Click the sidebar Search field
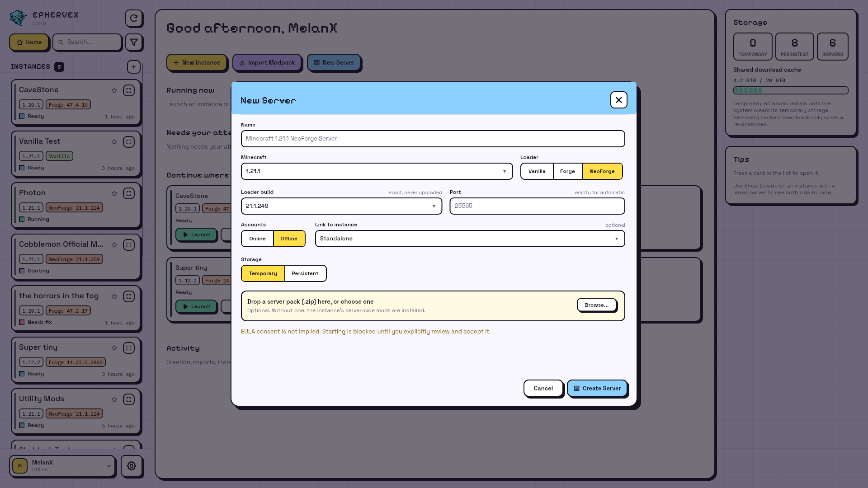868x488 pixels. (87, 42)
